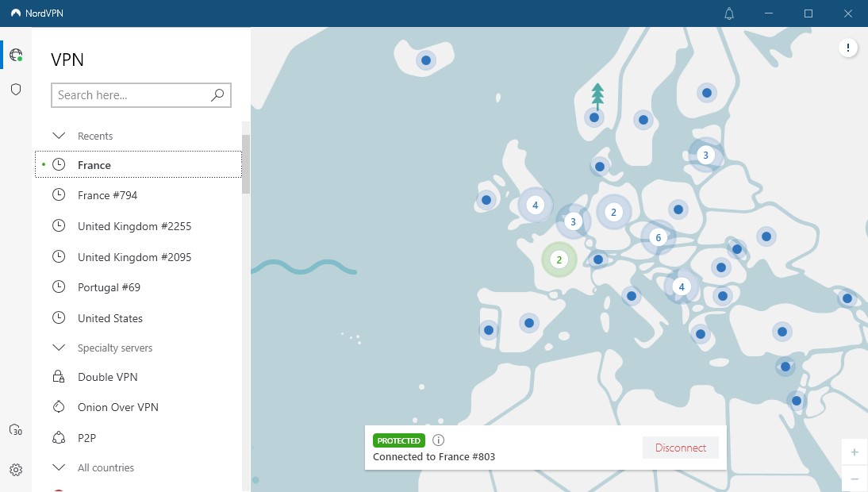Focus the 'Search here...' field
This screenshot has width=868, height=492.
pyautogui.click(x=141, y=95)
